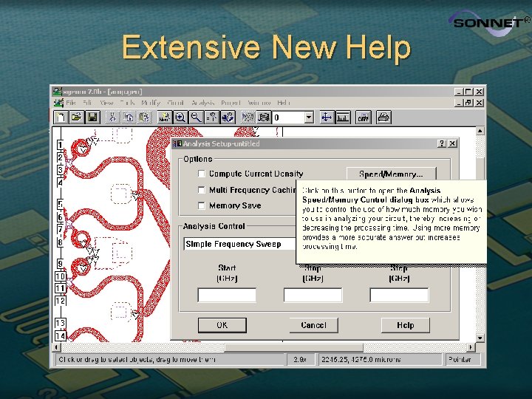
Task: Click the Start (GHz) input field
Action: (227, 295)
